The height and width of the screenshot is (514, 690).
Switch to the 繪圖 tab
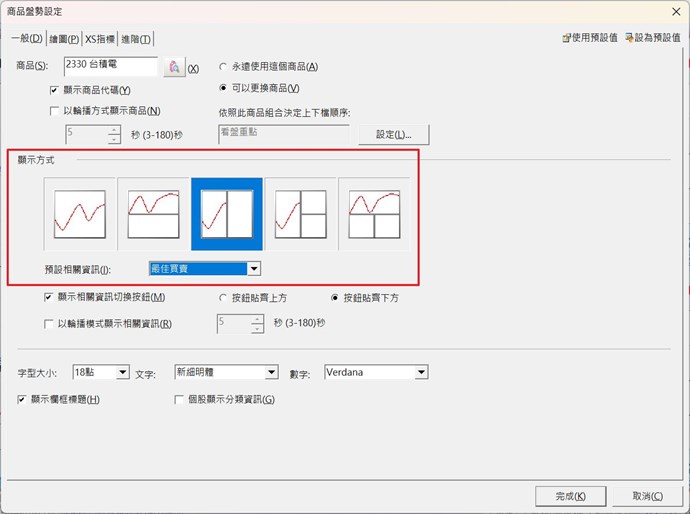point(65,39)
